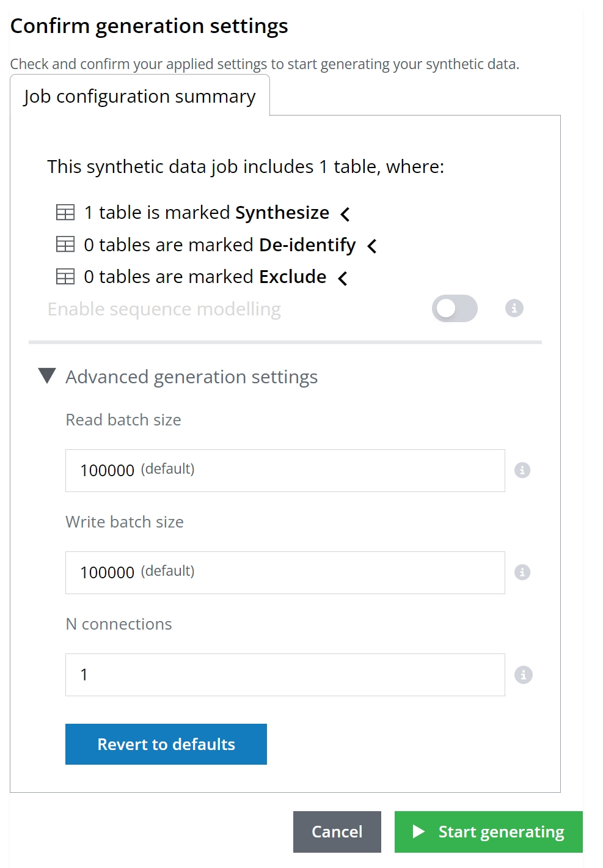The height and width of the screenshot is (868, 603).
Task: Click the Cancel button
Action: pyautogui.click(x=337, y=831)
